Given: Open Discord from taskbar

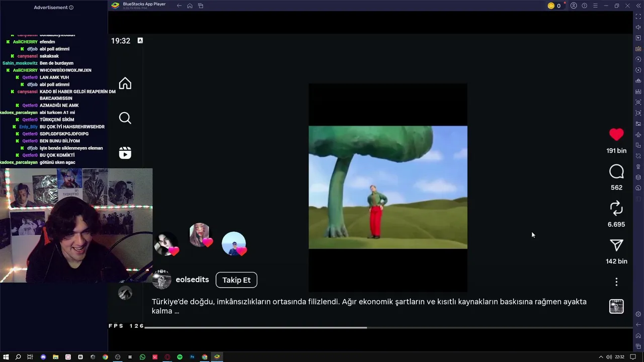Looking at the screenshot, I should [x=43, y=357].
